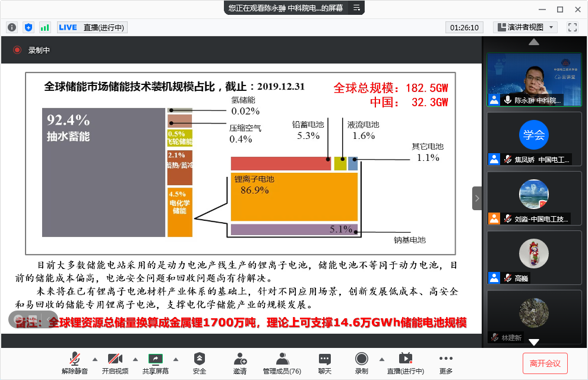Screen dimensions: 588x380
Task: Click the 离开会议 button
Action: (545, 363)
